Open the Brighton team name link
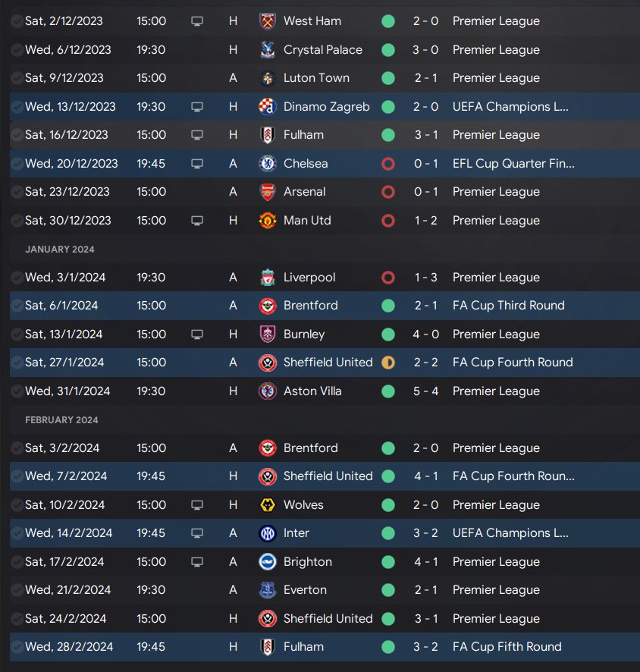This screenshot has width=640, height=672. pos(307,562)
